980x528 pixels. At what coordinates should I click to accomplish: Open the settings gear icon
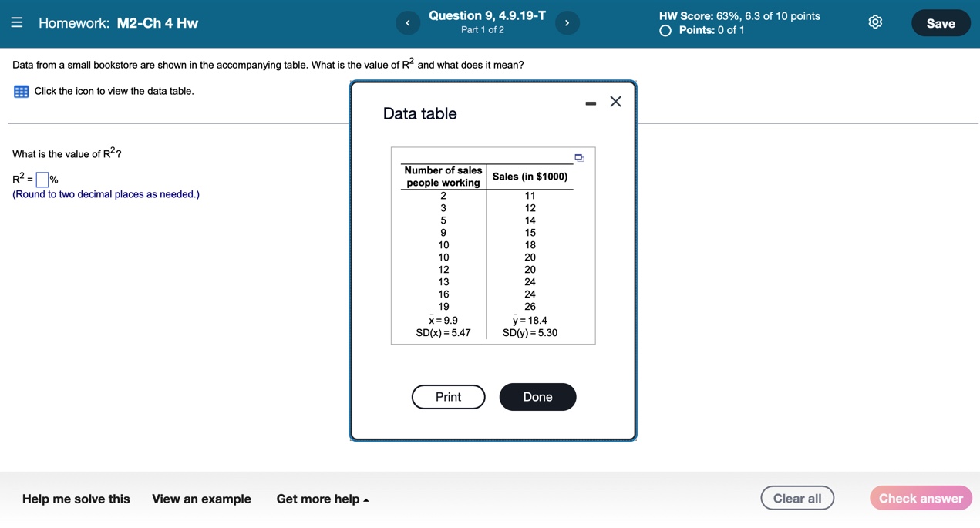(875, 22)
